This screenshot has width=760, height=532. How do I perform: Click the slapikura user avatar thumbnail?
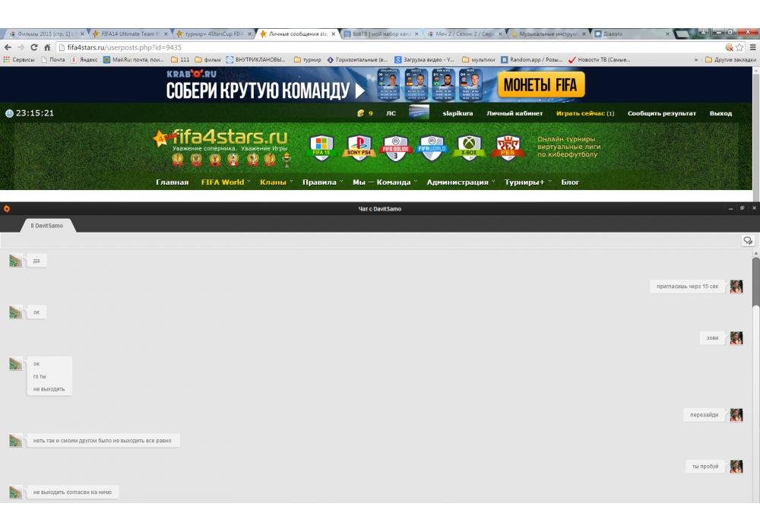(x=419, y=112)
